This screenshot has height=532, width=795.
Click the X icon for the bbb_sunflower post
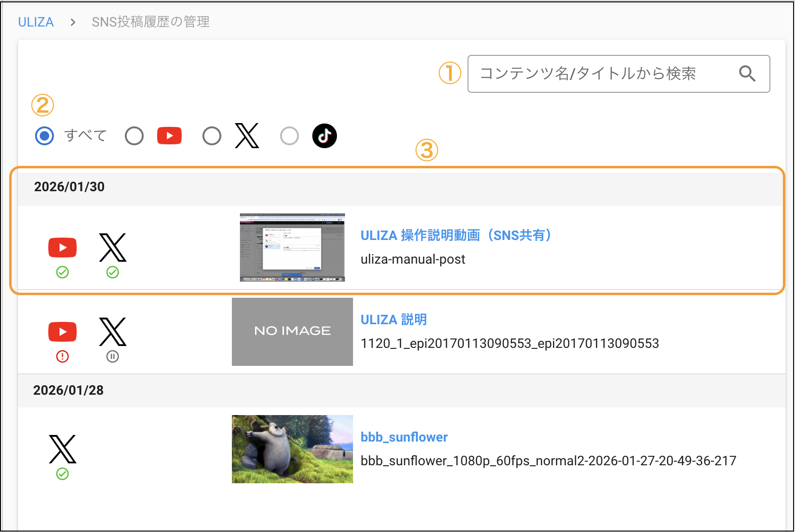pos(62,449)
